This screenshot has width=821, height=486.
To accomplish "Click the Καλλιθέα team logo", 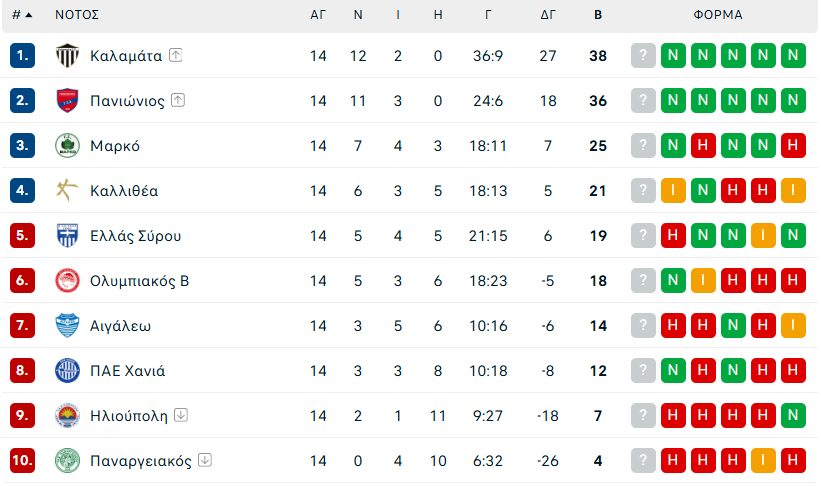I will tap(67, 191).
